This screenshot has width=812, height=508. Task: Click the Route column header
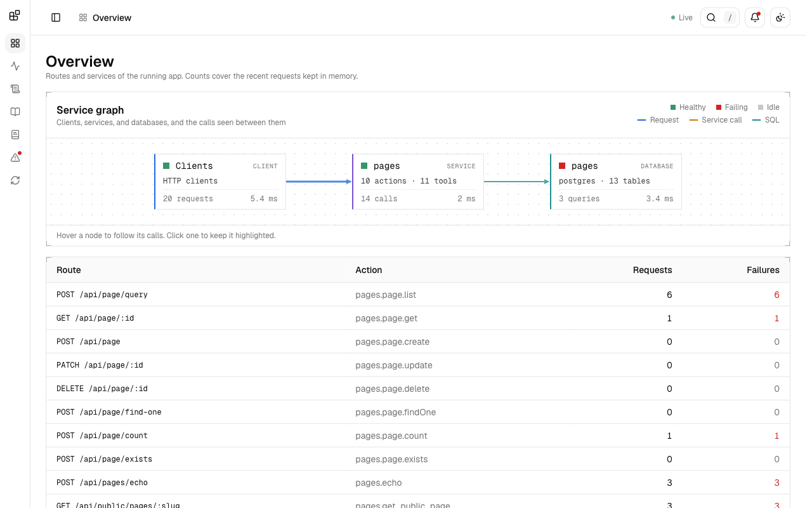pyautogui.click(x=69, y=270)
